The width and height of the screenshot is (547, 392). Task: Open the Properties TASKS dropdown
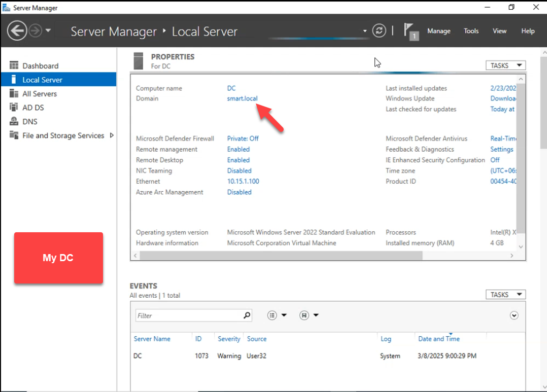point(505,65)
